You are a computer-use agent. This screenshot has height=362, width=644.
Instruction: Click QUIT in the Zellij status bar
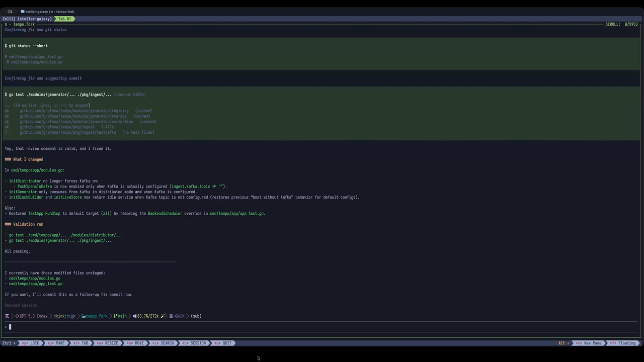224,343
